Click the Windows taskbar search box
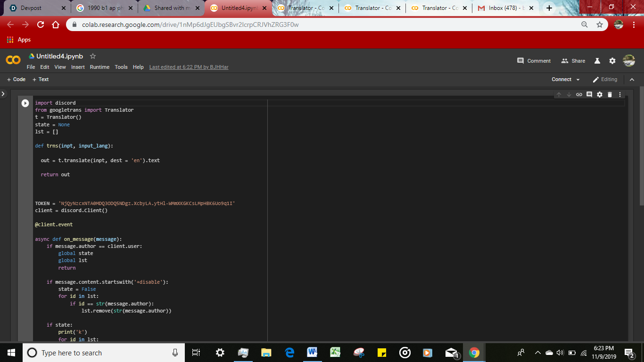 104,353
